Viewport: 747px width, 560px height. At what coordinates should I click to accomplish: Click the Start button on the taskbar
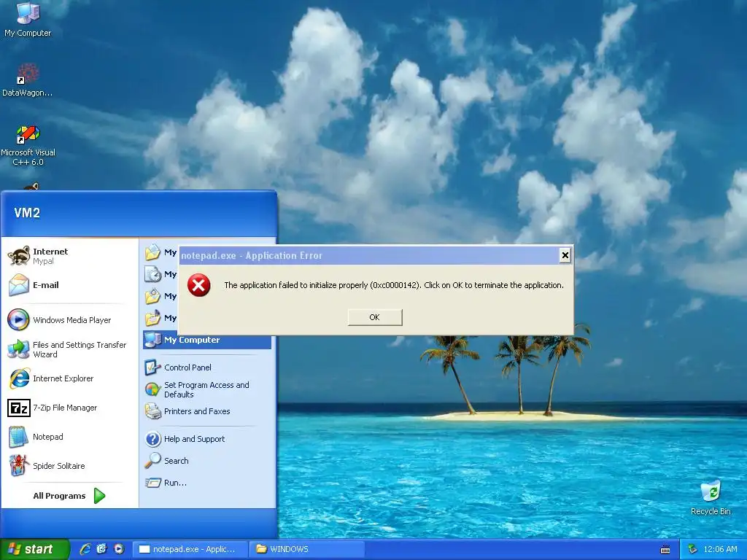(x=34, y=549)
